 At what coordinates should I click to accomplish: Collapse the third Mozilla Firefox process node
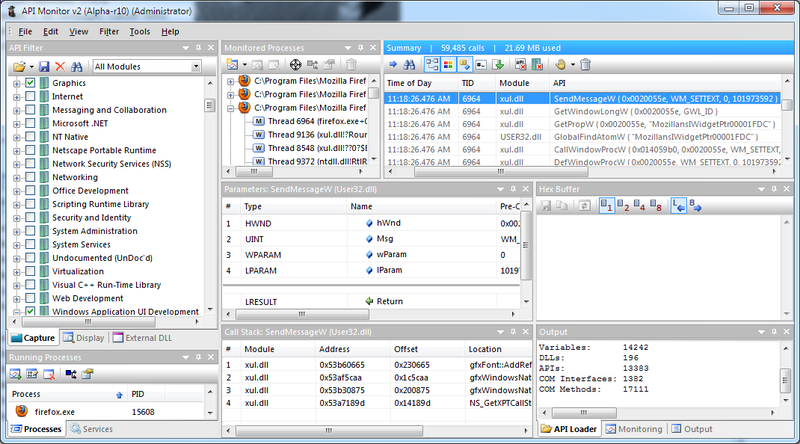(x=231, y=108)
